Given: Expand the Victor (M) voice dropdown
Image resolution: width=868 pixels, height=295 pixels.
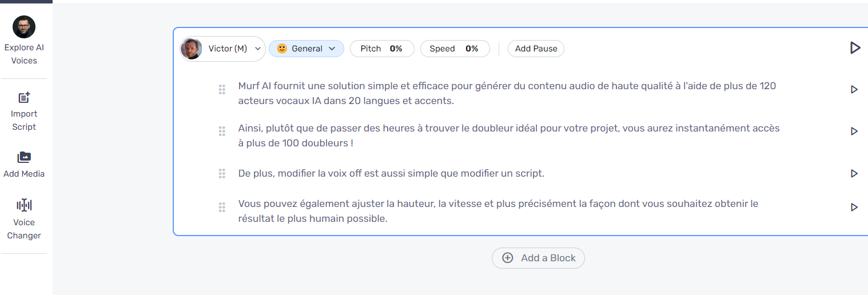Looking at the screenshot, I should pos(222,49).
